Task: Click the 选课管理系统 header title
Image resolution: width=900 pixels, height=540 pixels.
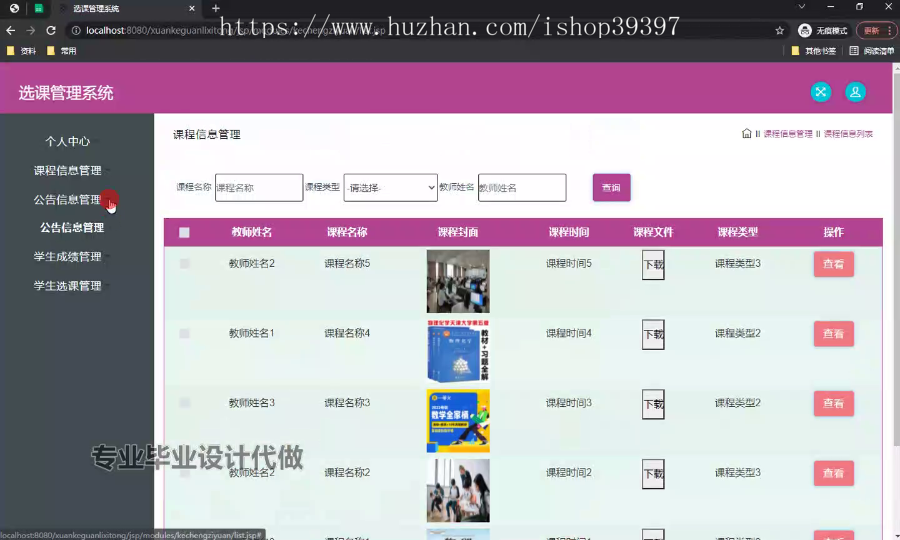Action: [65, 92]
